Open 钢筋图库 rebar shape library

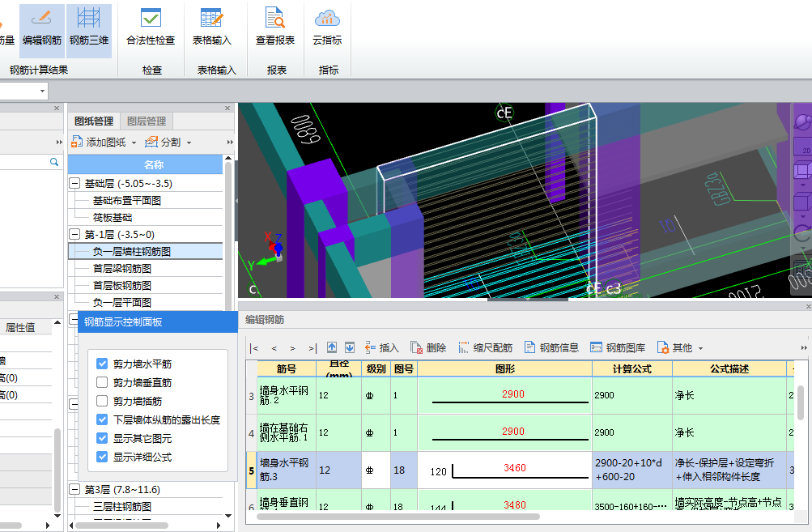[618, 347]
